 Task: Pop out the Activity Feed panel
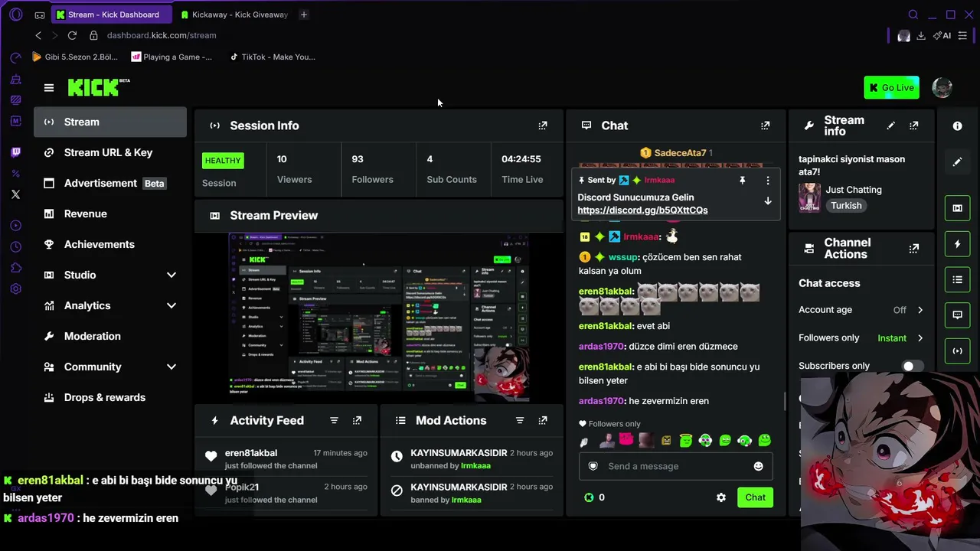pos(357,420)
